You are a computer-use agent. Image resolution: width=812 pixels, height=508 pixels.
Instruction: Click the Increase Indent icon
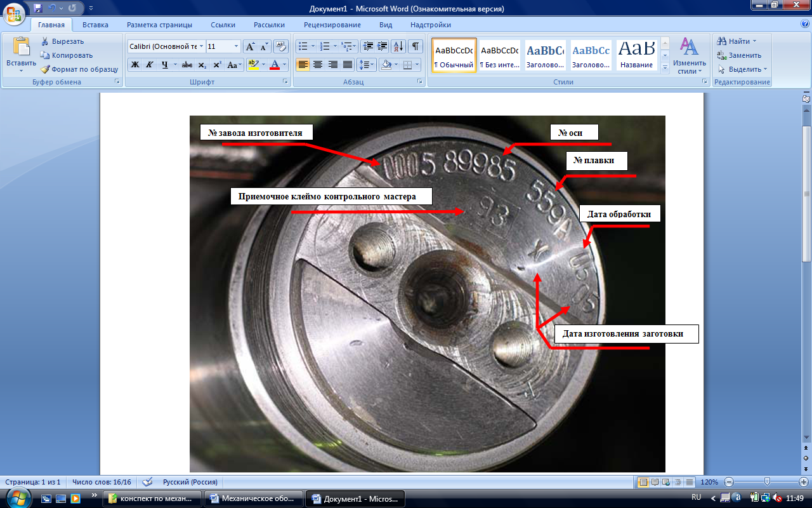[x=383, y=46]
